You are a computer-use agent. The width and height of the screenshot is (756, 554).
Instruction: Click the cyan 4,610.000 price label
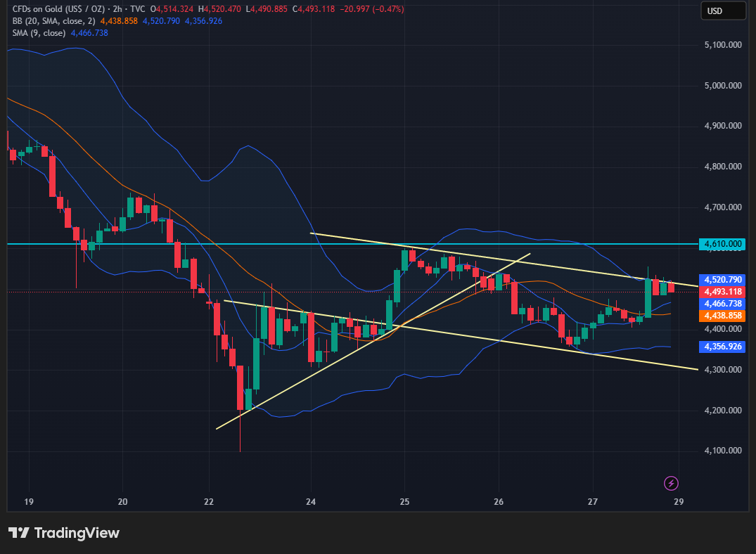coord(723,244)
